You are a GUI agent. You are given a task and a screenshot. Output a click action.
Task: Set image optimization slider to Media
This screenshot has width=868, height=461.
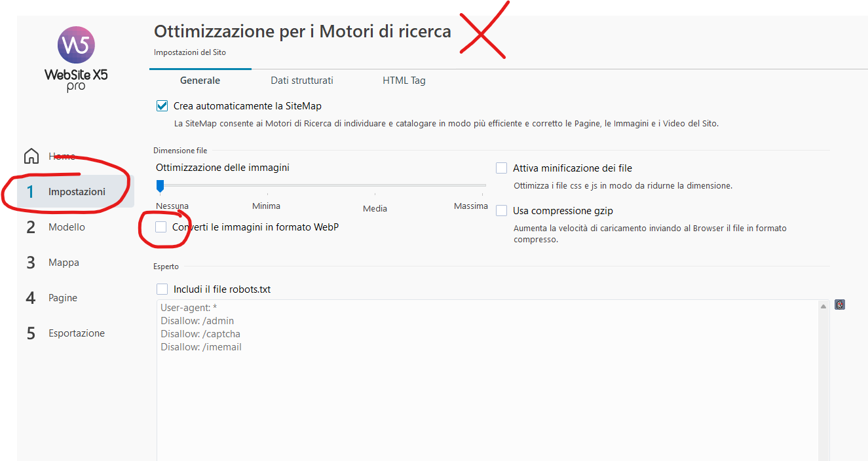(x=375, y=186)
